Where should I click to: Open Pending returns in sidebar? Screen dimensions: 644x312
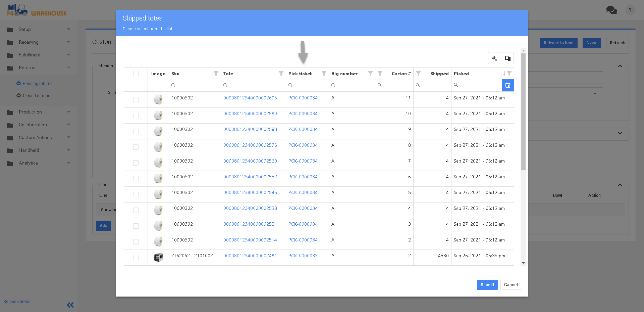point(38,83)
